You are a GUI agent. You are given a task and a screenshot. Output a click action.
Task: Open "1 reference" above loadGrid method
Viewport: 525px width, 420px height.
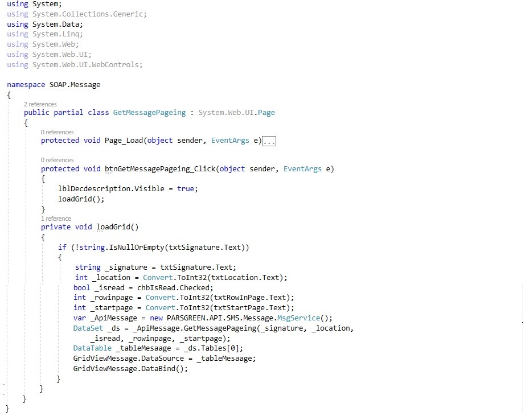[x=56, y=219]
